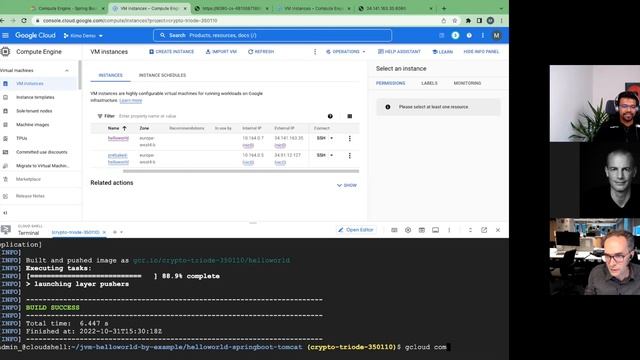The width and height of the screenshot is (640, 360).
Task: Open the column display options icon
Action: point(349,116)
